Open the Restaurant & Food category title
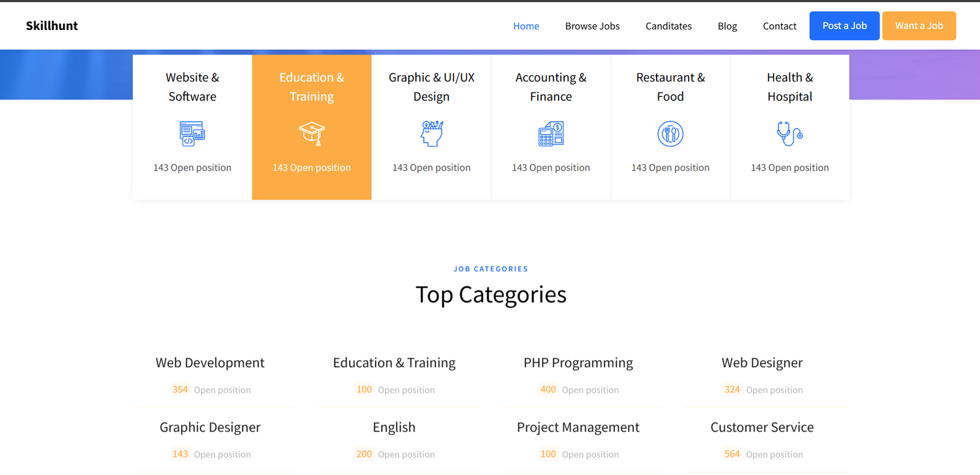The height and width of the screenshot is (475, 980). [671, 87]
